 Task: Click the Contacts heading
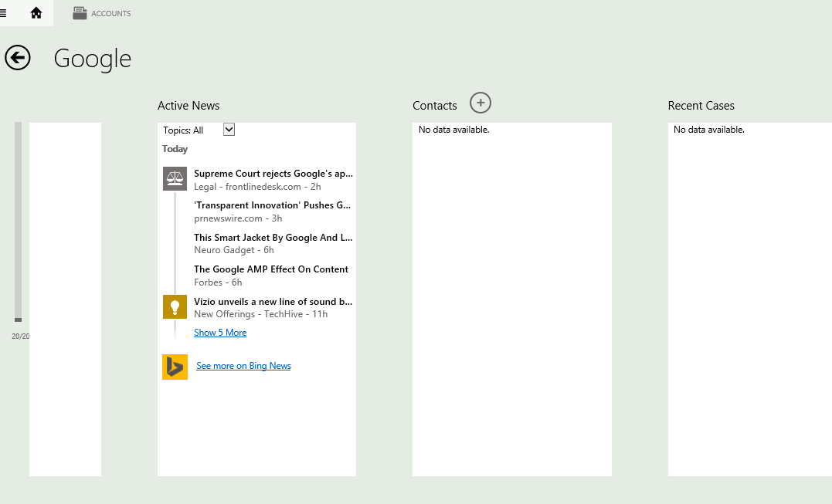click(435, 106)
